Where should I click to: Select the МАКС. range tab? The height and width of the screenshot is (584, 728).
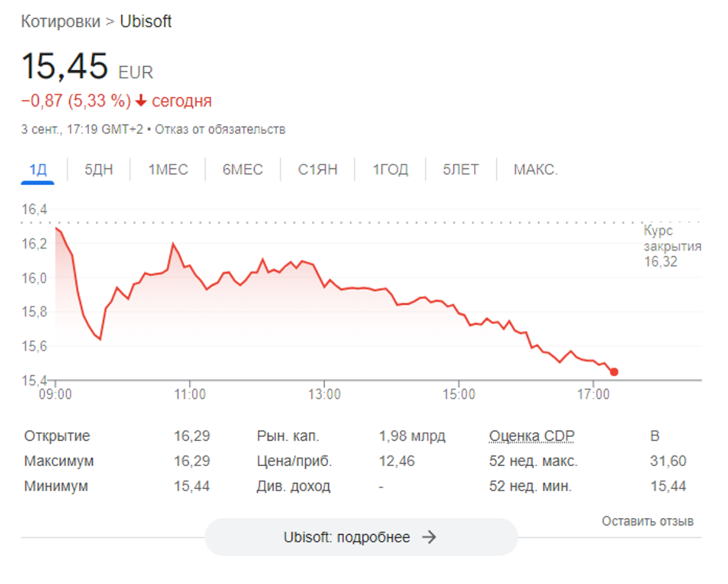(x=535, y=170)
